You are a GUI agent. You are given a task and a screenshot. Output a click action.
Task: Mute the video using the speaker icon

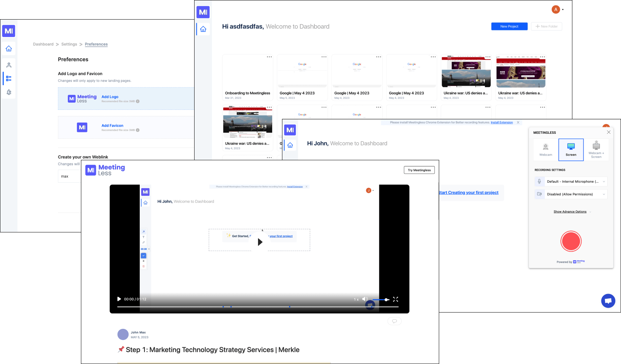[x=365, y=299]
